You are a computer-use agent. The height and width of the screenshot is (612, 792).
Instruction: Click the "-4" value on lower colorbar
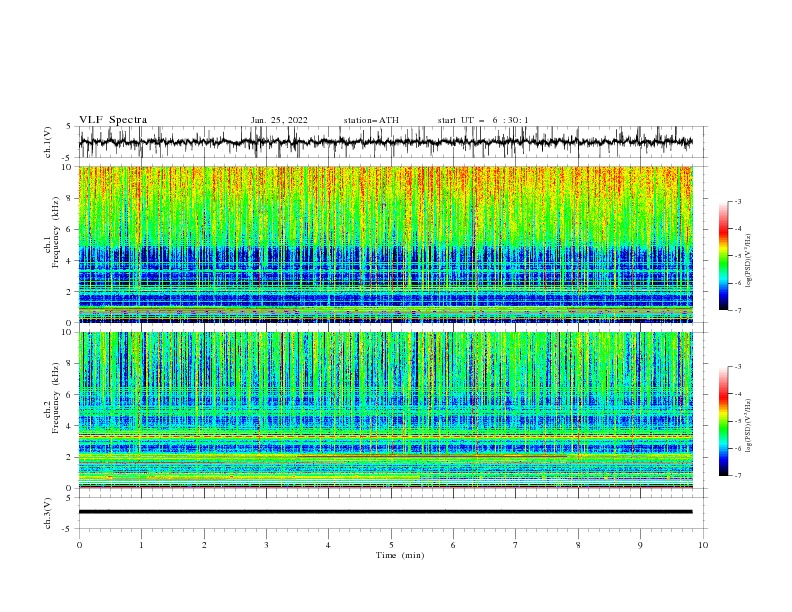click(x=738, y=394)
